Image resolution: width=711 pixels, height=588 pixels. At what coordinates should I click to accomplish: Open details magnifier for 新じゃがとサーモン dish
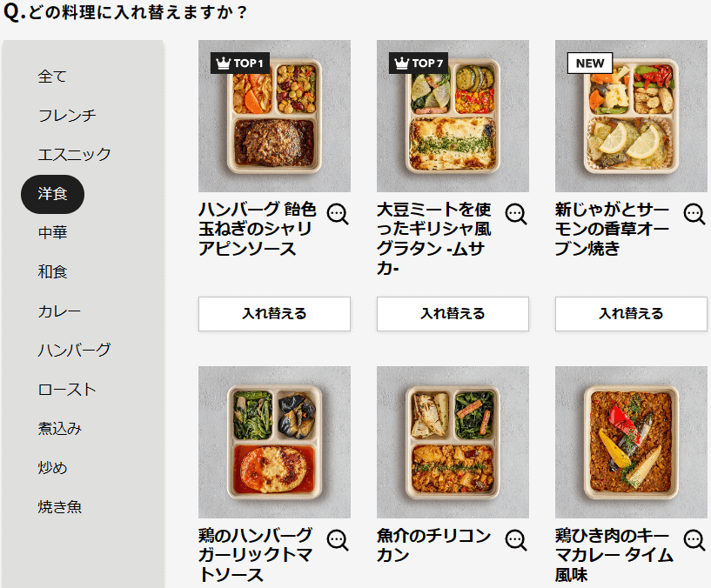tap(694, 214)
